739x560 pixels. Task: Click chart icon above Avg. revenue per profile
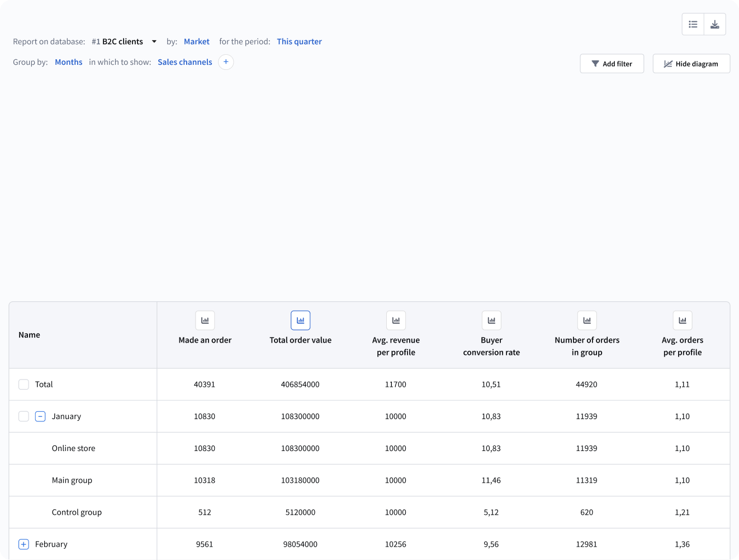point(396,320)
